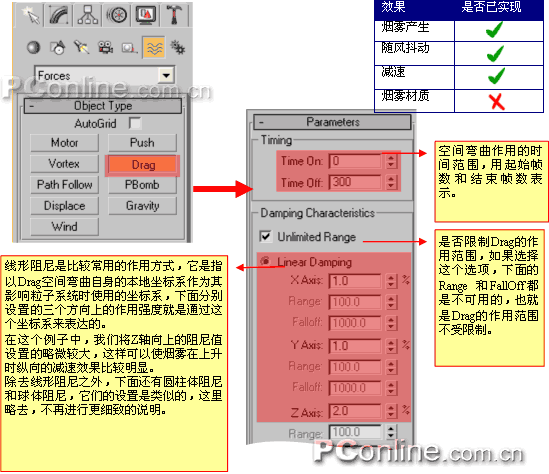Click the Y Axis Falloff field
This screenshot has width=549, height=474.
[355, 388]
